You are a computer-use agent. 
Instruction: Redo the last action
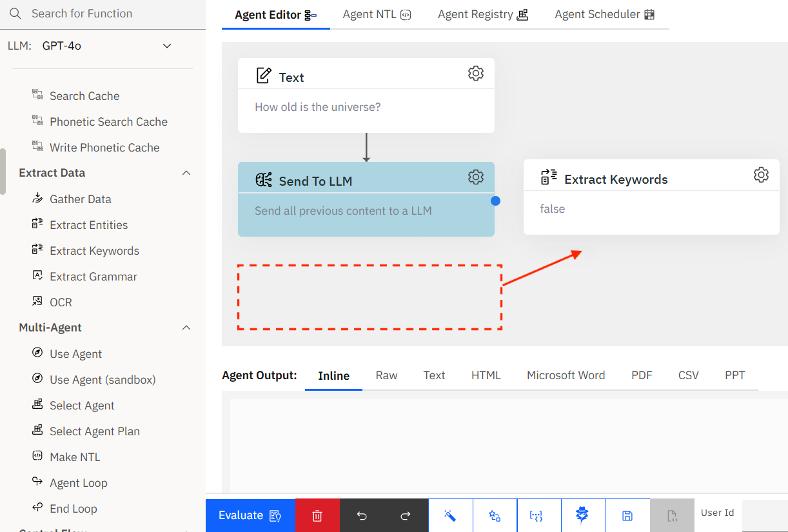406,515
